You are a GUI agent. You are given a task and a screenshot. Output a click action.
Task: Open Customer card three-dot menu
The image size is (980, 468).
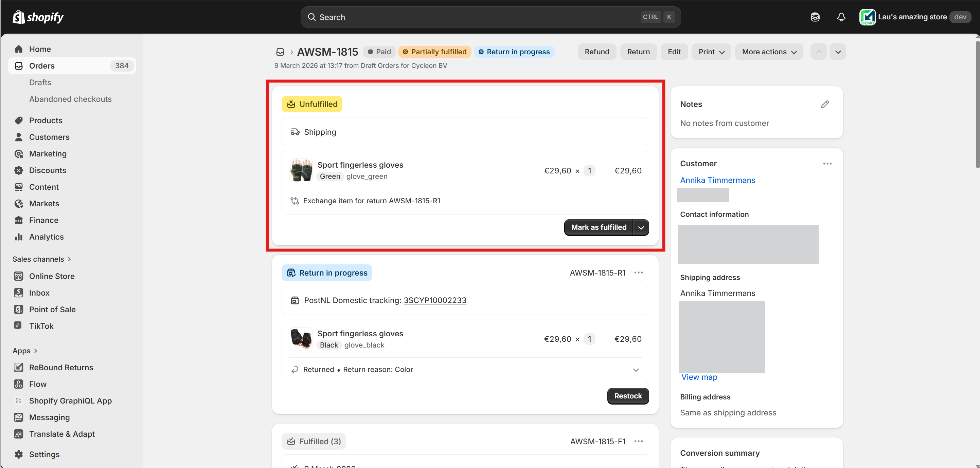pos(827,164)
